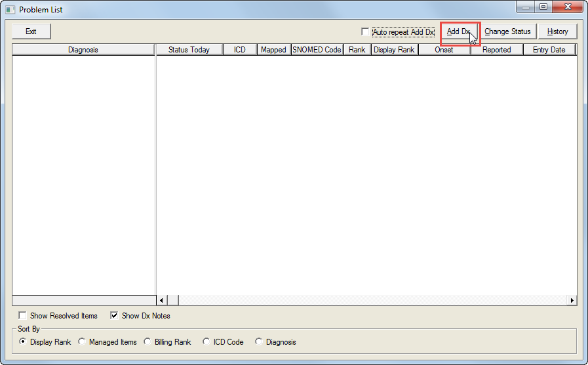Click the Status Today column header

click(x=189, y=50)
